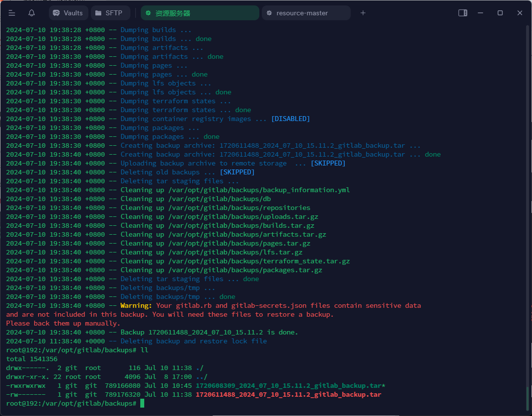Viewport: 532px width, 416px height.
Task: Click 'Uploading backup archive to remote storage' text
Action: click(204, 163)
